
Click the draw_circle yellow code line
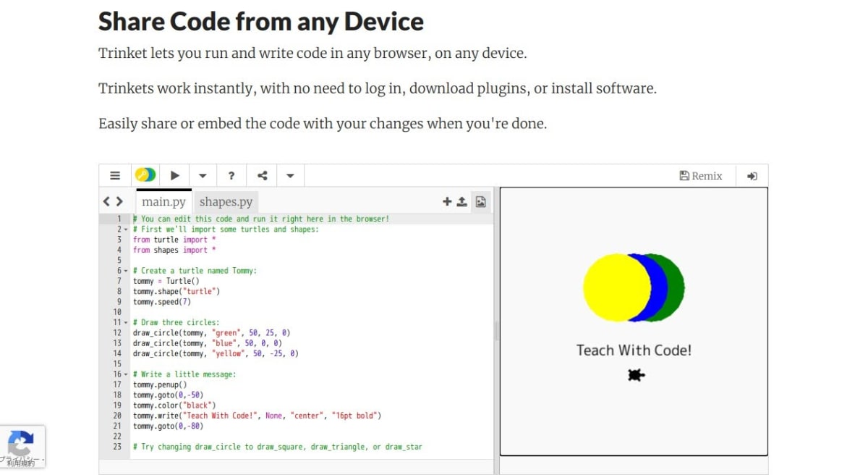click(x=216, y=354)
